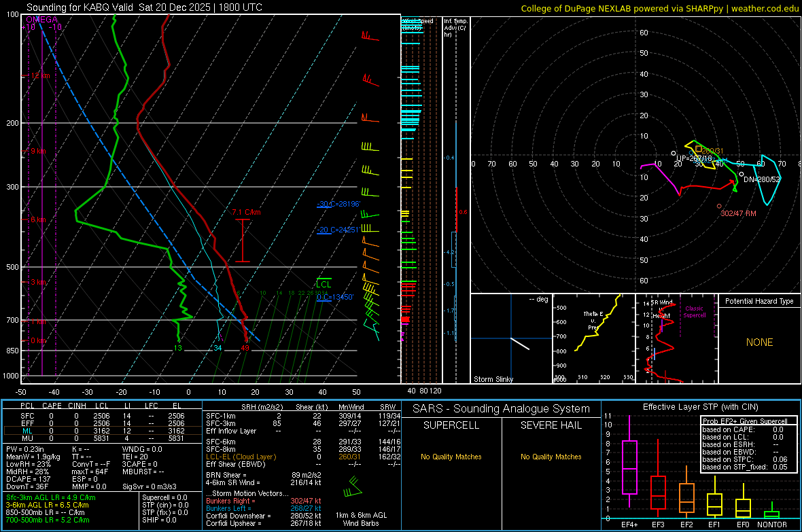Click the green LCL marker label
802x532 pixels.
point(324,285)
